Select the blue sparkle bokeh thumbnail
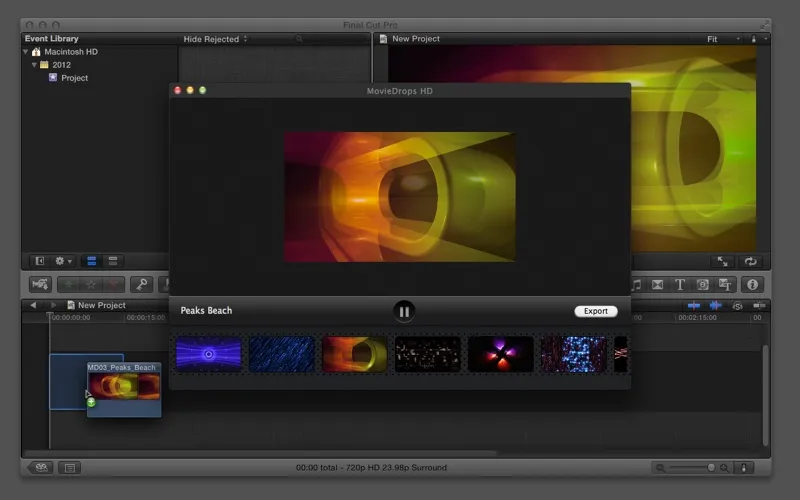 [x=573, y=354]
